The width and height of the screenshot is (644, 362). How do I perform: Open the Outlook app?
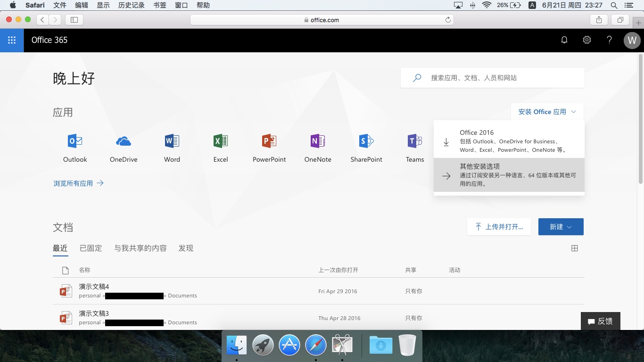click(75, 148)
